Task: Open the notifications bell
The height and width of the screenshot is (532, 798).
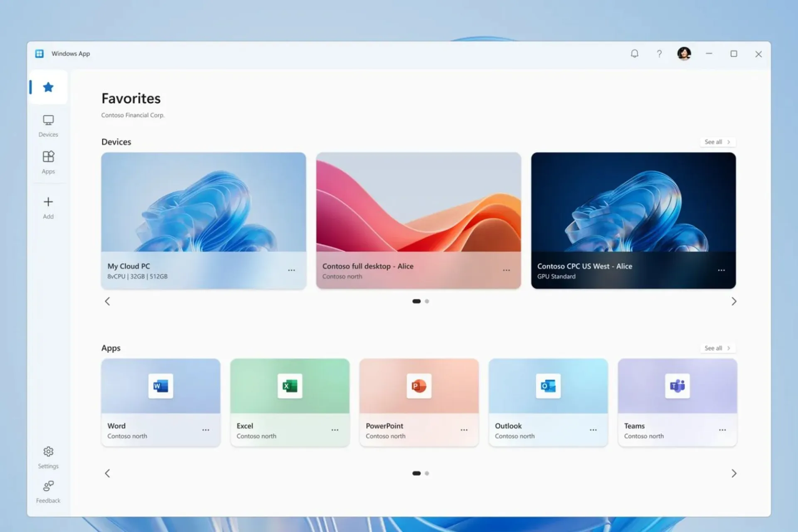Action: [634, 54]
